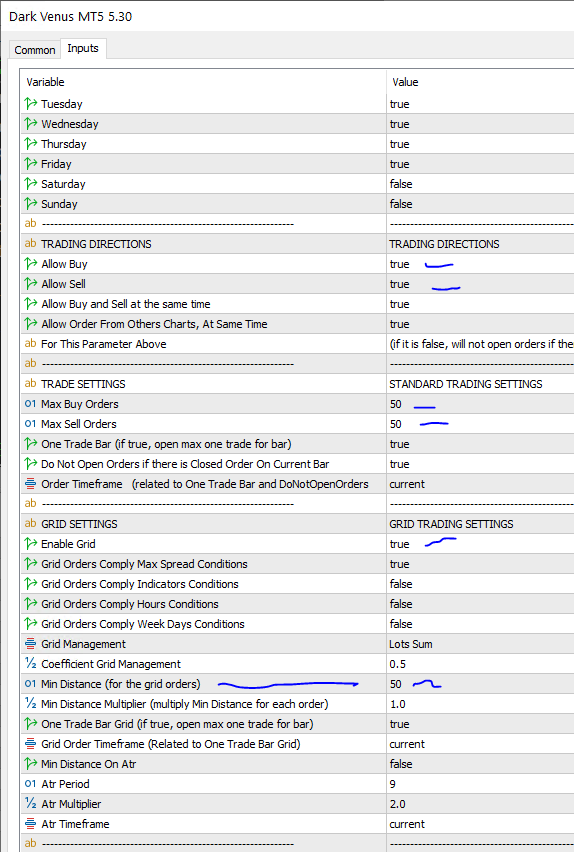
Task: Toggle Enable Grid value 'true'
Action: pyautogui.click(x=400, y=544)
